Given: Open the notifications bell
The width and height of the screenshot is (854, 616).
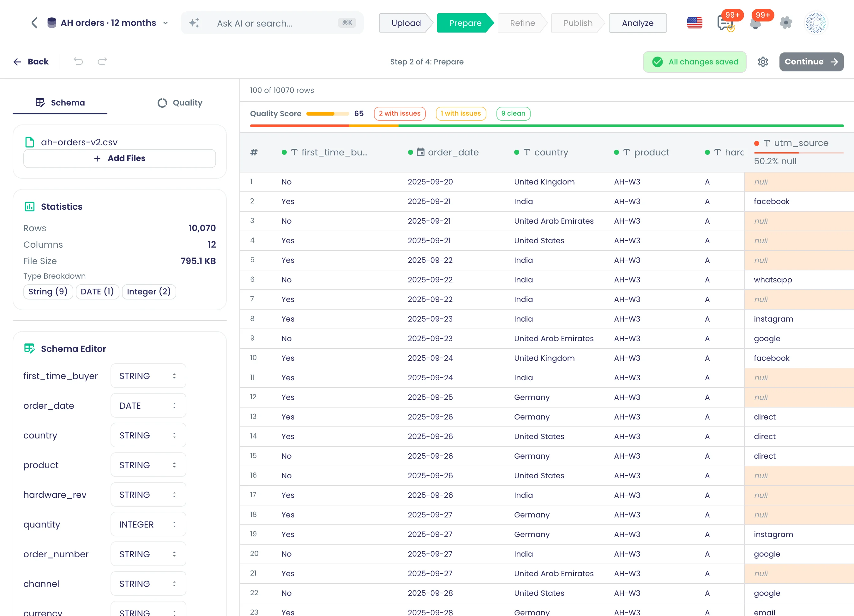Looking at the screenshot, I should point(755,23).
